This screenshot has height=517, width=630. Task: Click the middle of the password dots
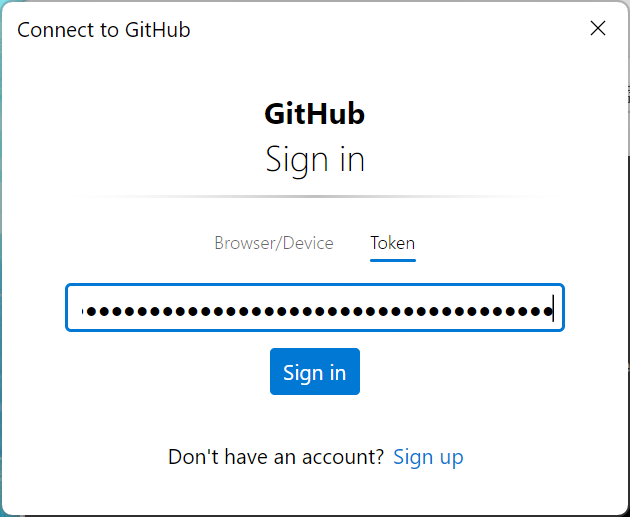(318, 311)
